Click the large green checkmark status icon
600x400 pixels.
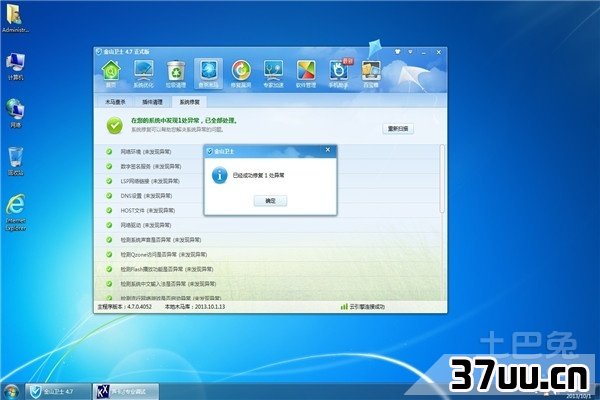pos(114,125)
